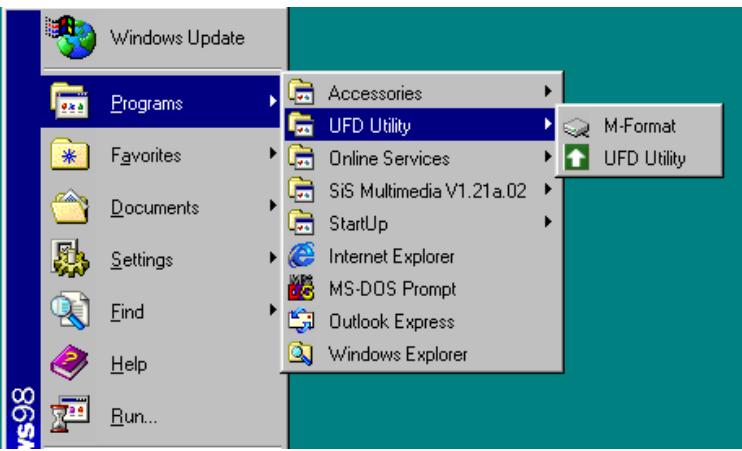Expand the Programs submenu arrow
742x451 pixels.
point(273,101)
